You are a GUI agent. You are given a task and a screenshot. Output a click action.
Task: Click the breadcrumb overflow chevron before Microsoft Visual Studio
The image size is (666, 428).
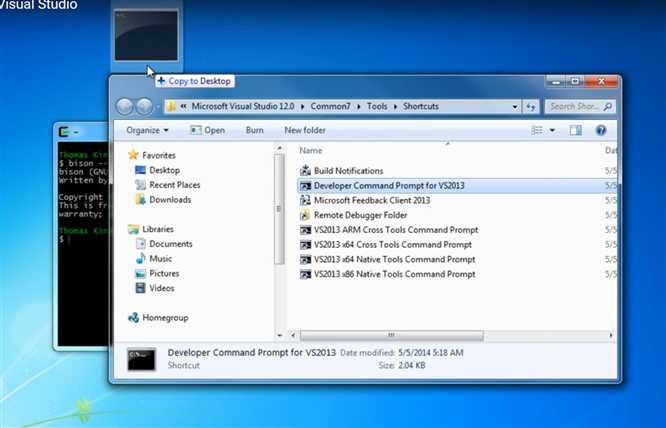pyautogui.click(x=183, y=107)
